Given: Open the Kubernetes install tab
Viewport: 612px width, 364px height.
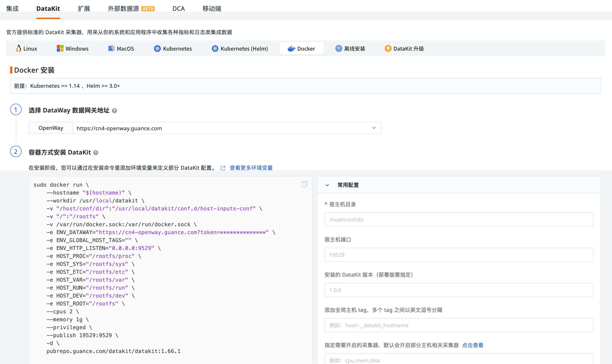Looking at the screenshot, I should click(x=173, y=49).
